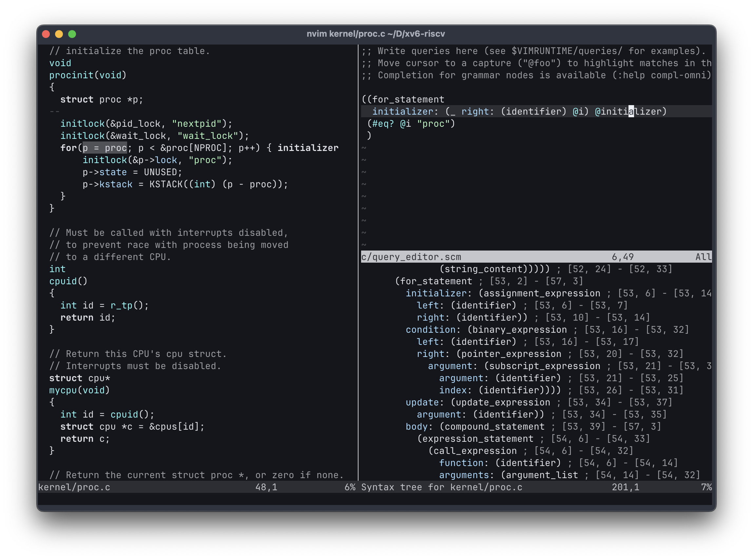Click the 201,1 position in syntax tree statusline
Viewport: 753px width, 560px height.
[x=625, y=487]
